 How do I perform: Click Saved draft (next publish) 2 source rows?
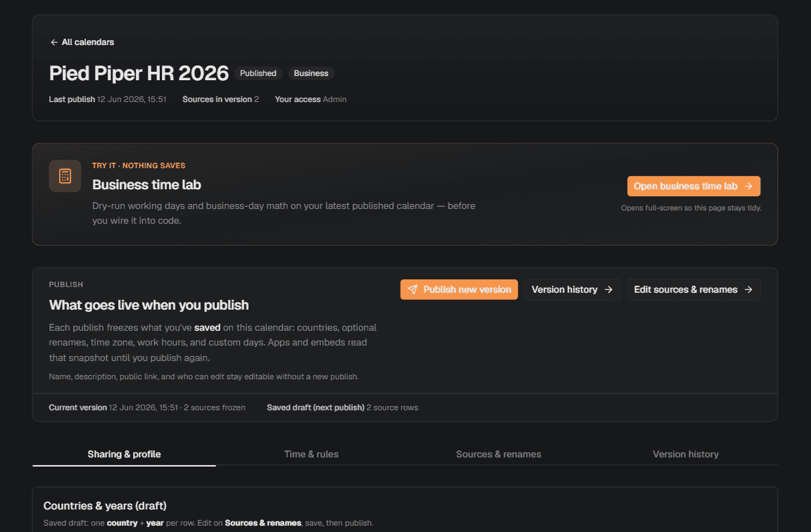coord(342,407)
